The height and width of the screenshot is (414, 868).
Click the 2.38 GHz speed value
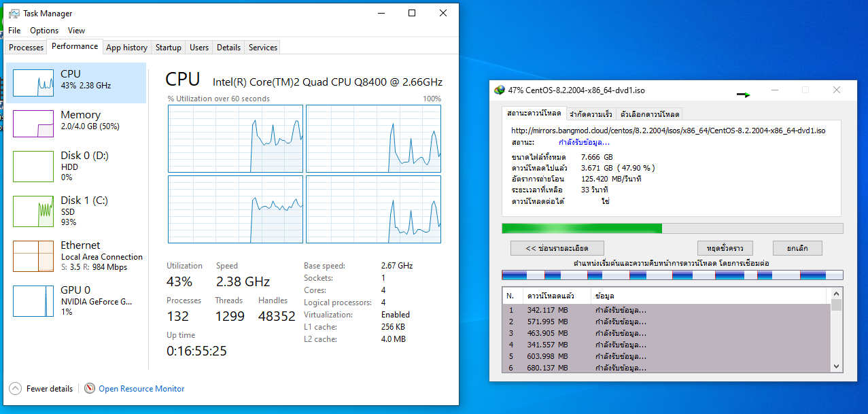point(243,281)
